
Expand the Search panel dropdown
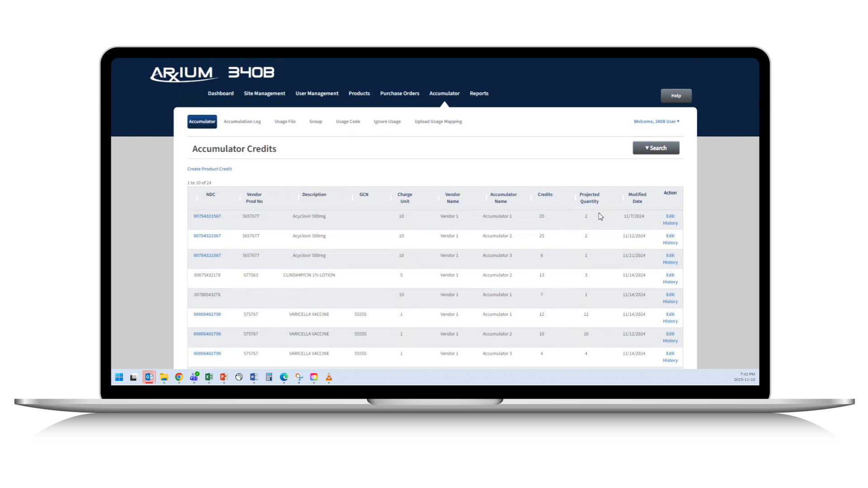click(x=656, y=148)
